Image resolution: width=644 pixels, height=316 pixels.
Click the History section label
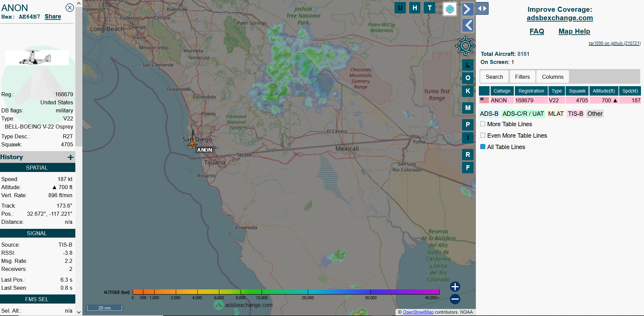pyautogui.click(x=12, y=157)
